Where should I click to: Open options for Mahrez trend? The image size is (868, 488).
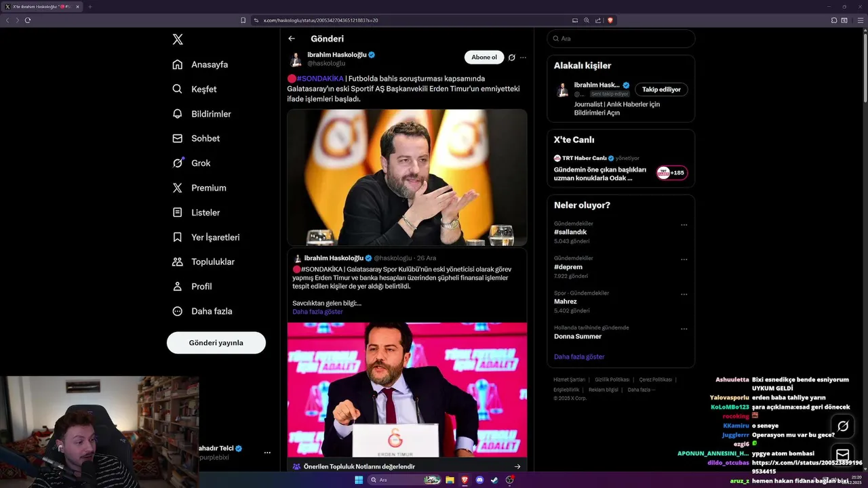684,294
